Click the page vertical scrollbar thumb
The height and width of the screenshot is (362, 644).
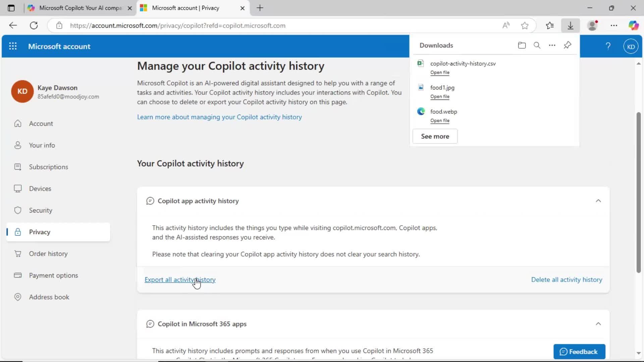pyautogui.click(x=639, y=193)
